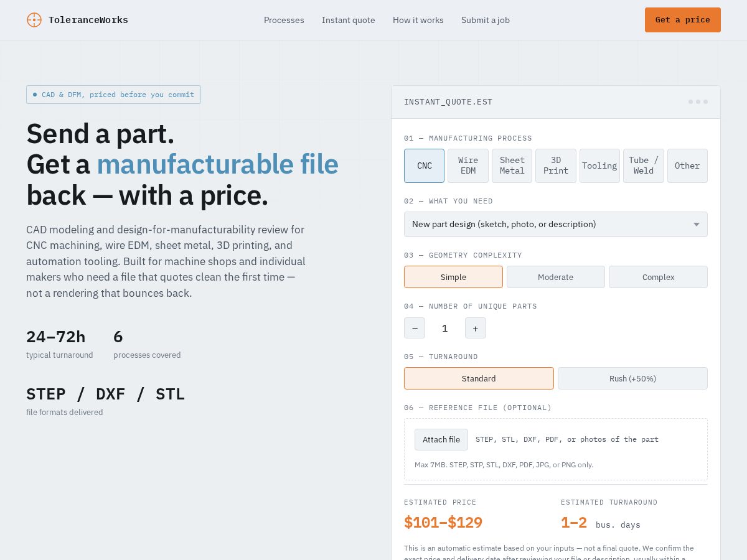The image size is (747, 560).
Task: Click the ToleranceWorks brand name
Action: click(88, 20)
